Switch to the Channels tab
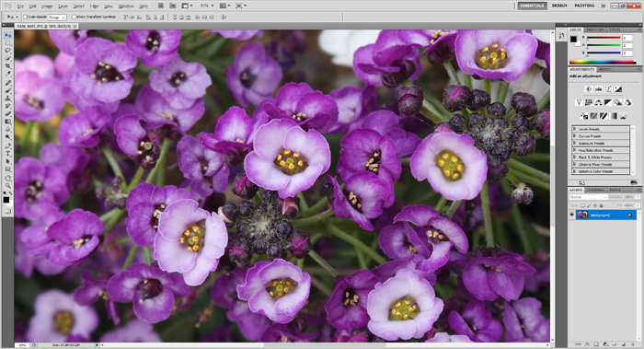The image size is (644, 349). [595, 190]
